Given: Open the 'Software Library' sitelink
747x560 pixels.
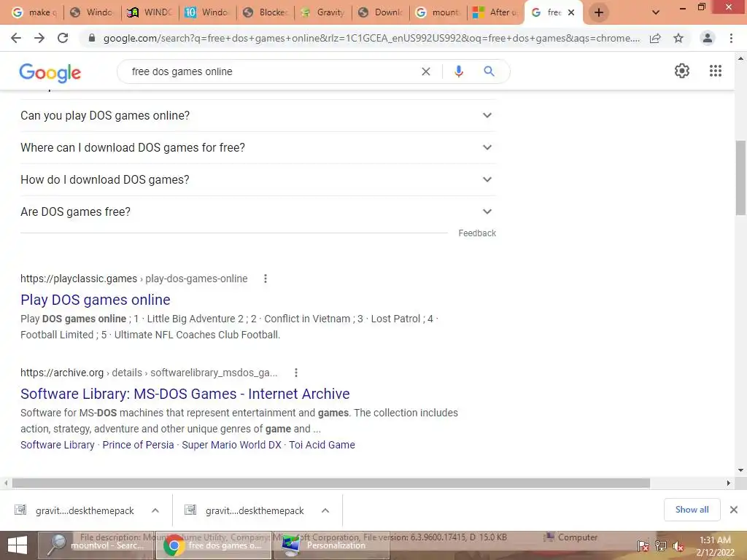Looking at the screenshot, I should click(x=57, y=445).
